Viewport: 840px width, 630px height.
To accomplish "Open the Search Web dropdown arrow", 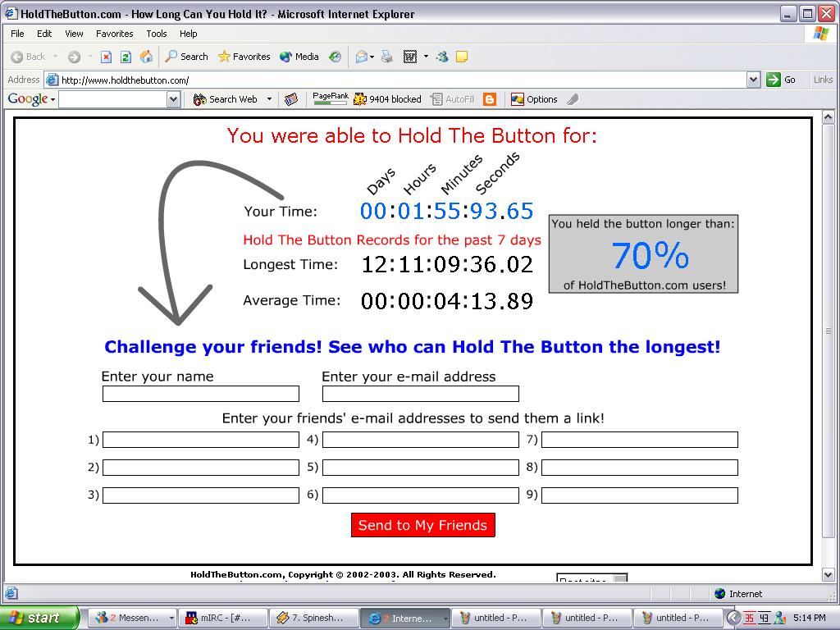I will point(267,99).
